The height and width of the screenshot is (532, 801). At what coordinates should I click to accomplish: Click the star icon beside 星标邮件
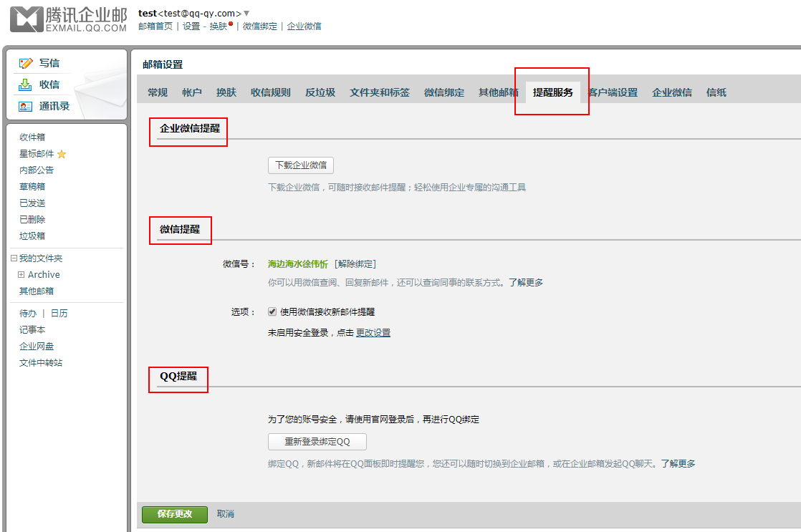(62, 154)
